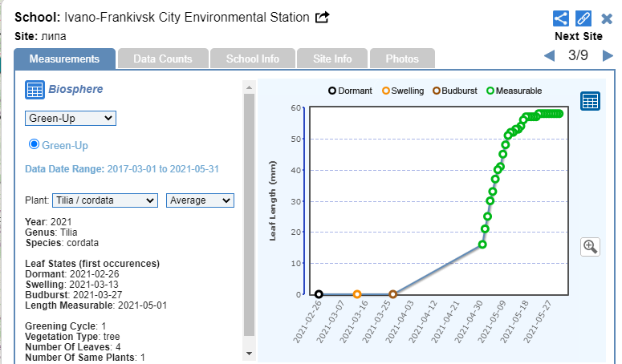
Task: Open the Photos tab
Action: coord(401,59)
